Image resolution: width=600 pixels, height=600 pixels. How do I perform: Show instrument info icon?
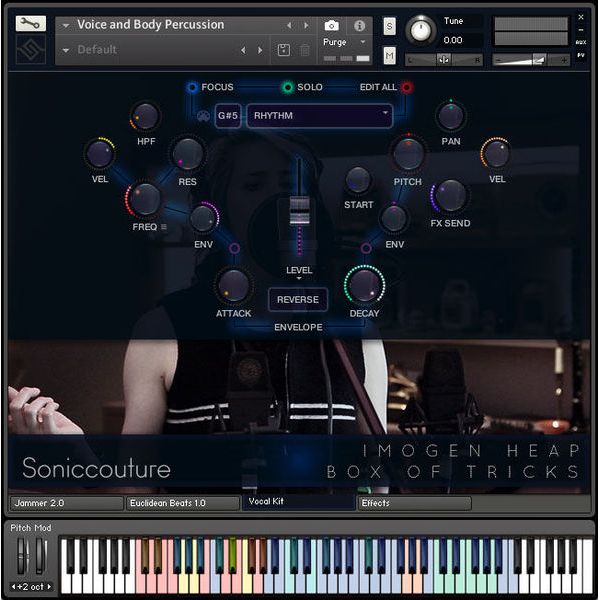tap(359, 26)
